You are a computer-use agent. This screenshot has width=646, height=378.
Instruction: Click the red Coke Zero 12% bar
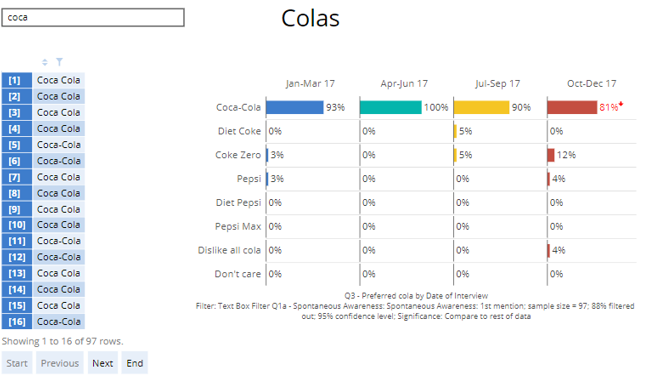coord(551,155)
